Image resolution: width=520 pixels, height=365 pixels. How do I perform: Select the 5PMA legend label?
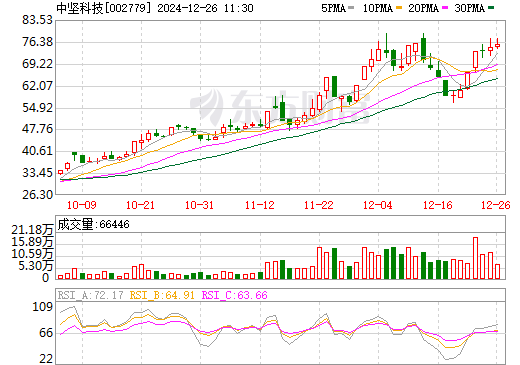click(333, 8)
